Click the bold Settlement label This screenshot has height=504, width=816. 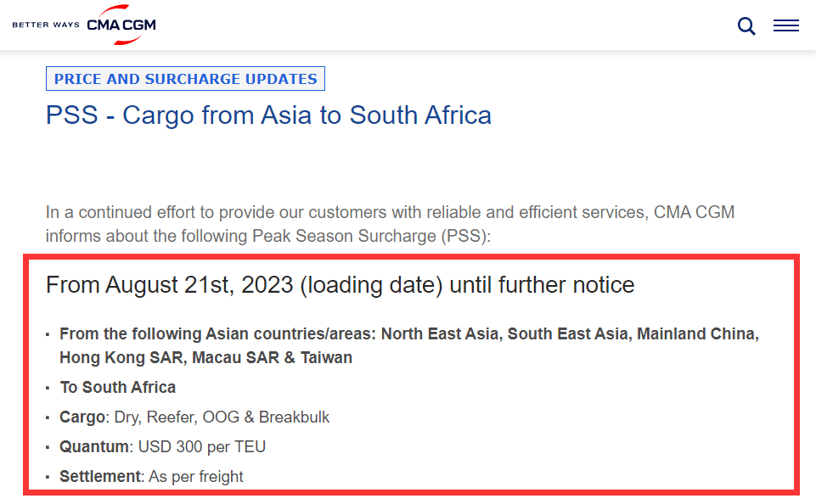point(99,477)
